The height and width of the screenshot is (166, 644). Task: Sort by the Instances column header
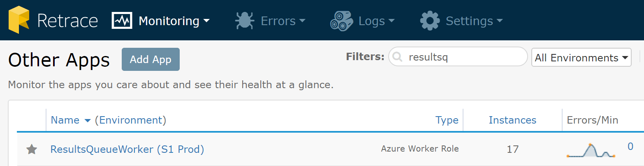tap(512, 120)
